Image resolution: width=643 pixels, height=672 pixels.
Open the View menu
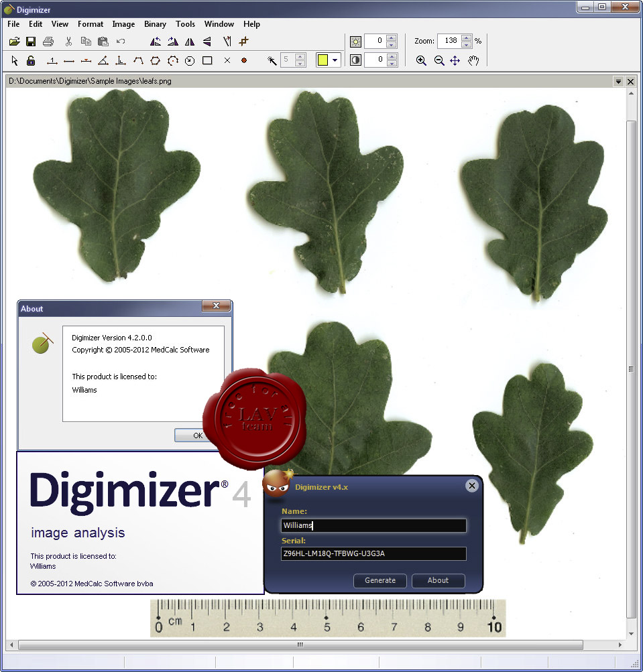(60, 24)
